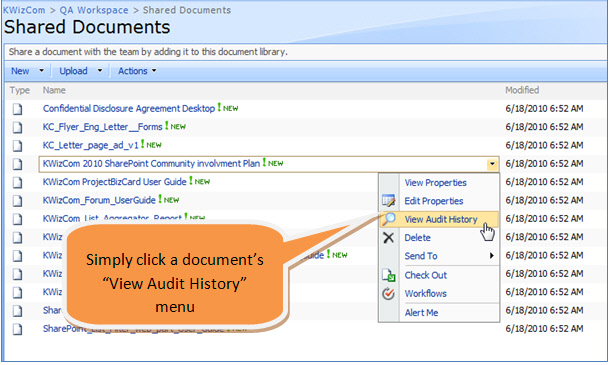This screenshot has height=365, width=610.
Task: Click the file icon next to KC_Letter_page_ad_v1
Action: [x=17, y=146]
